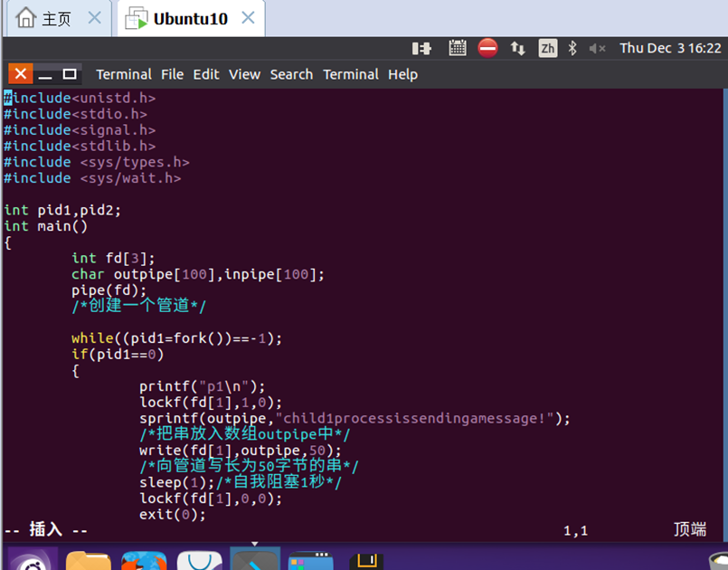Click the active highlighted dock icon
This screenshot has height=570, width=728.
coord(255,559)
